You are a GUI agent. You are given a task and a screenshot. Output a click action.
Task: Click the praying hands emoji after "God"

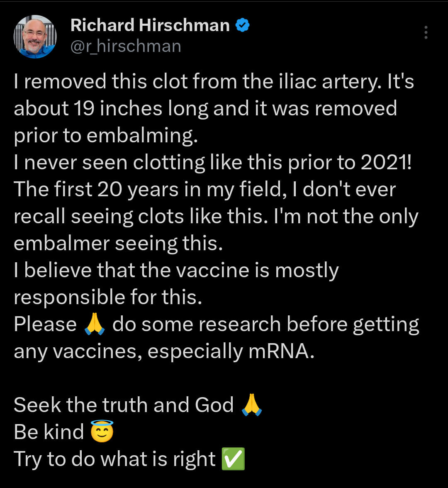click(252, 405)
